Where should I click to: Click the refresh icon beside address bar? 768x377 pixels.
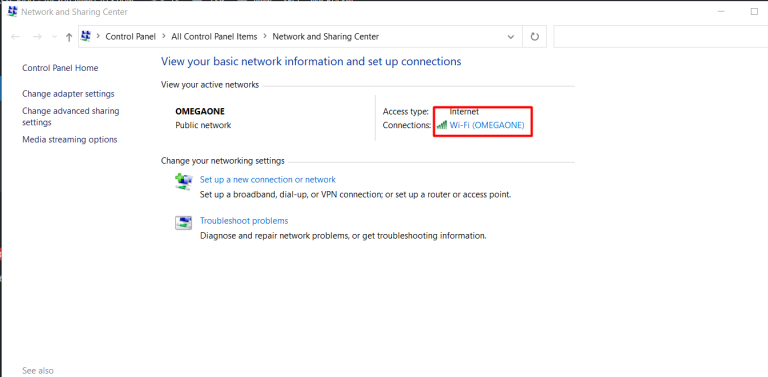pos(535,37)
